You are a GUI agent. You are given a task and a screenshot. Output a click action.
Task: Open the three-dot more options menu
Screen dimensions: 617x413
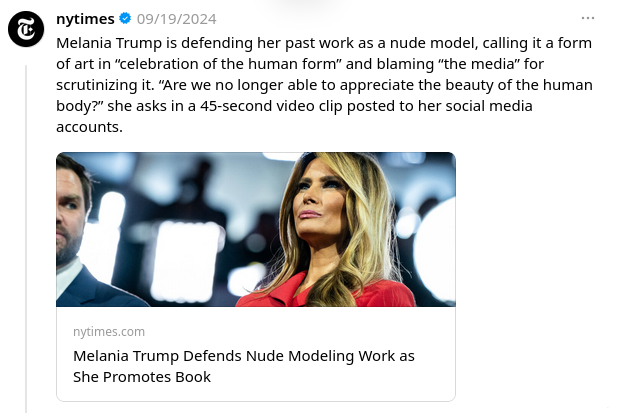click(588, 19)
